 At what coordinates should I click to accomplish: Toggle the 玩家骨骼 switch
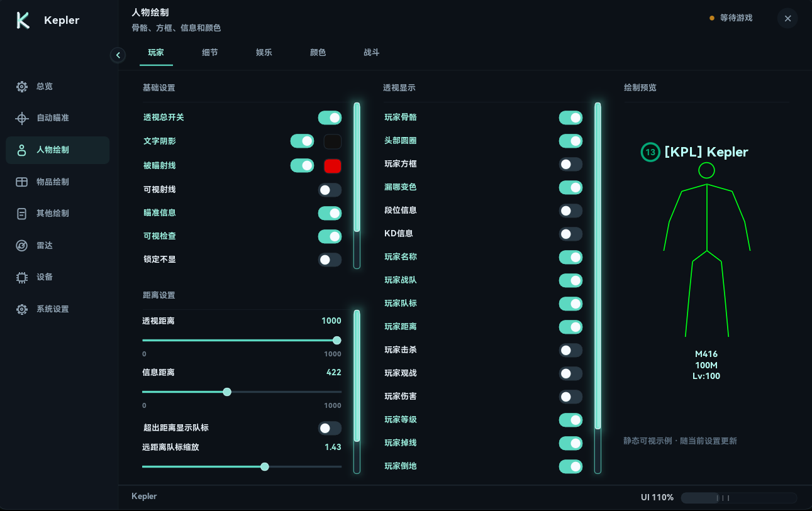pyautogui.click(x=570, y=118)
